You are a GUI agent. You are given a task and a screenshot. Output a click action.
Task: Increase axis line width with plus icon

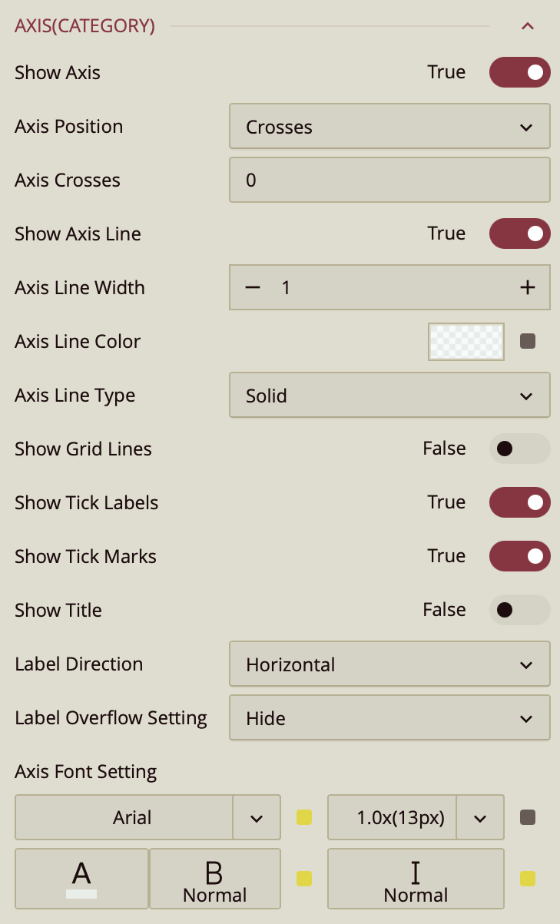point(527,288)
